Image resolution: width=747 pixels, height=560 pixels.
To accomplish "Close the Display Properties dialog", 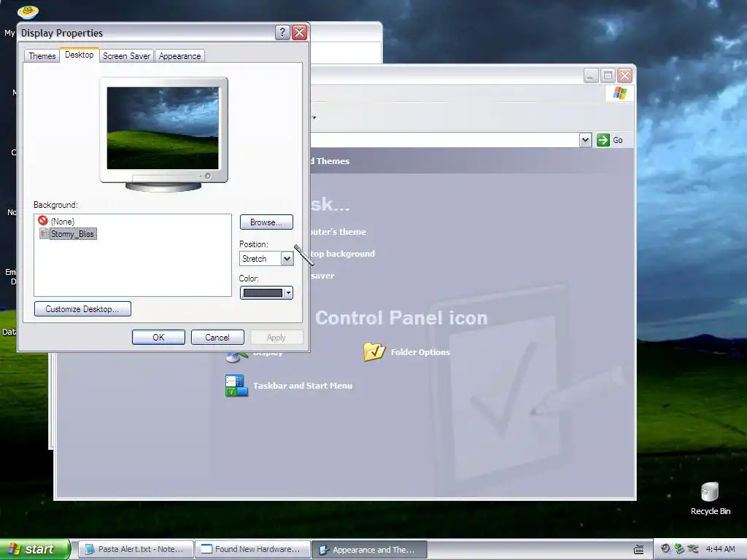I will pyautogui.click(x=299, y=32).
